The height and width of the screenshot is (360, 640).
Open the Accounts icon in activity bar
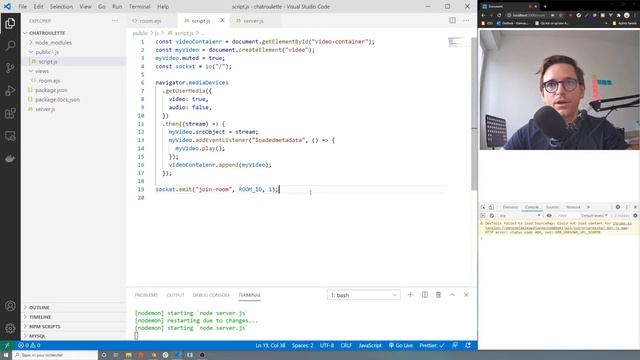(x=10, y=306)
